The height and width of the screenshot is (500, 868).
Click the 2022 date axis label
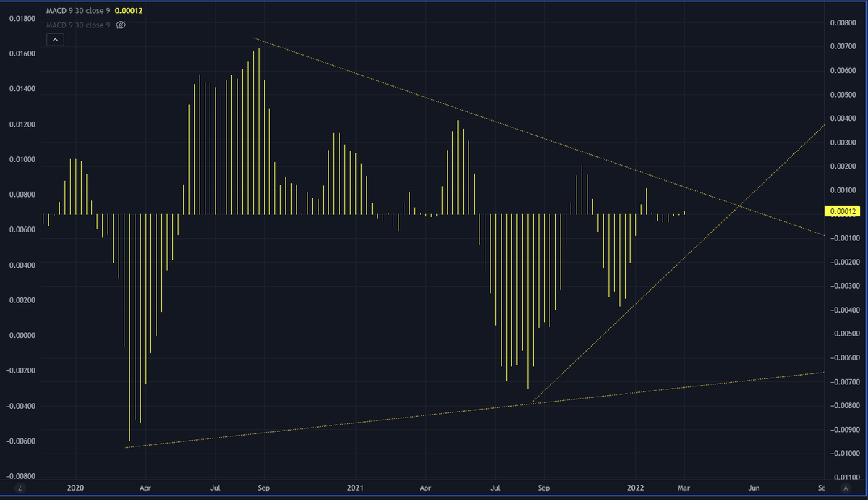click(637, 488)
